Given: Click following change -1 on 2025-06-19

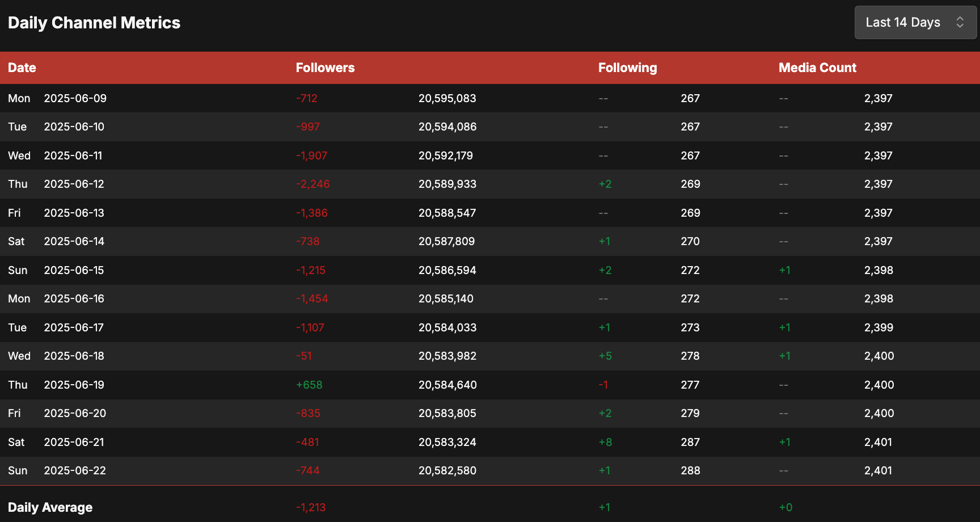Looking at the screenshot, I should click(603, 385).
